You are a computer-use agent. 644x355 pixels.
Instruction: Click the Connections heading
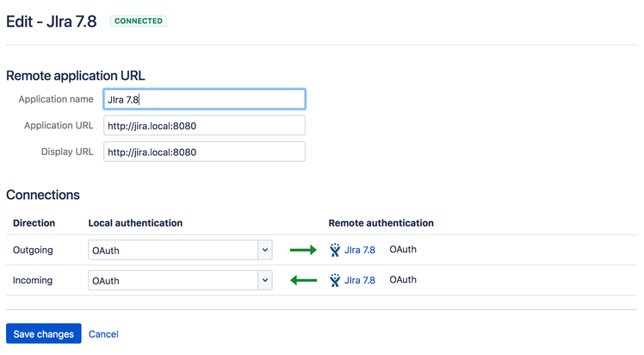point(43,195)
